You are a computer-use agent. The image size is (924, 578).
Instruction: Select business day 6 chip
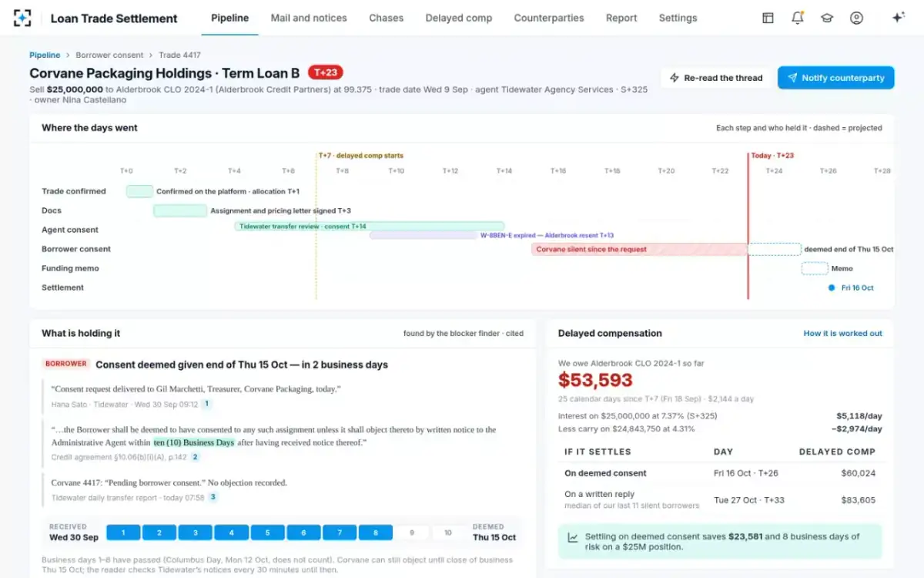(303, 533)
